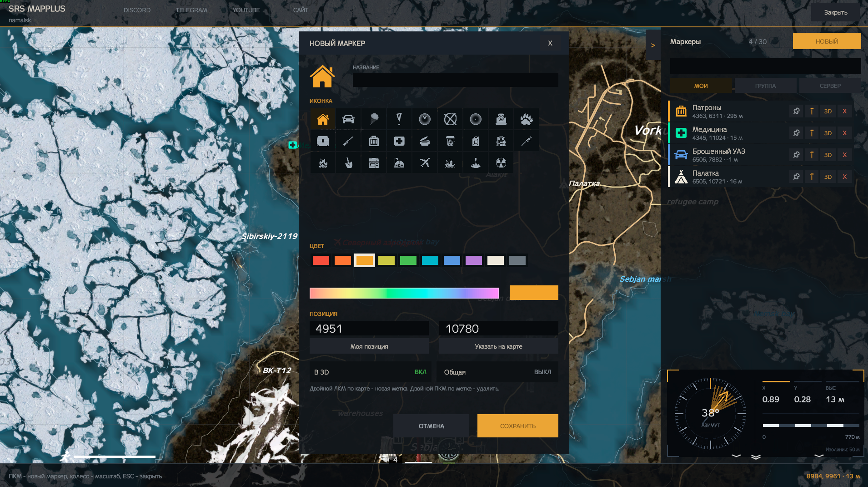
Task: Pin the Палатка marker
Action: [796, 177]
